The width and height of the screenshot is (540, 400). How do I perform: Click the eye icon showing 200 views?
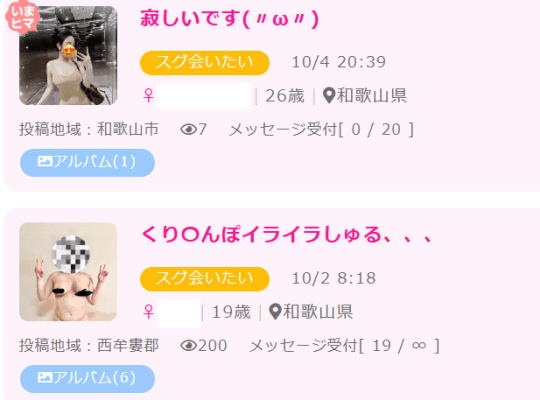tap(188, 346)
